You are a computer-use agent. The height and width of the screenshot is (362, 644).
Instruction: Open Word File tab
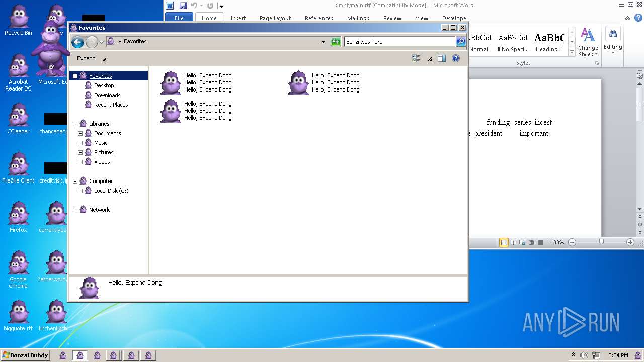179,18
